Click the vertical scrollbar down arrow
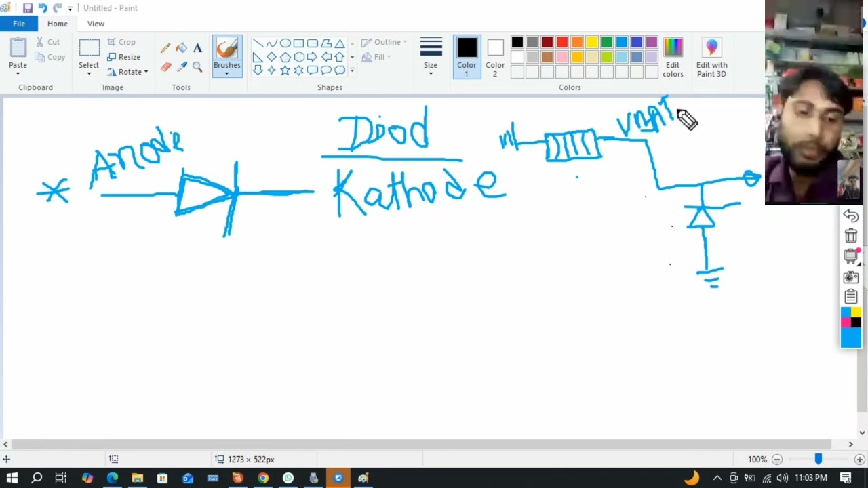The width and height of the screenshot is (868, 488). [x=863, y=433]
